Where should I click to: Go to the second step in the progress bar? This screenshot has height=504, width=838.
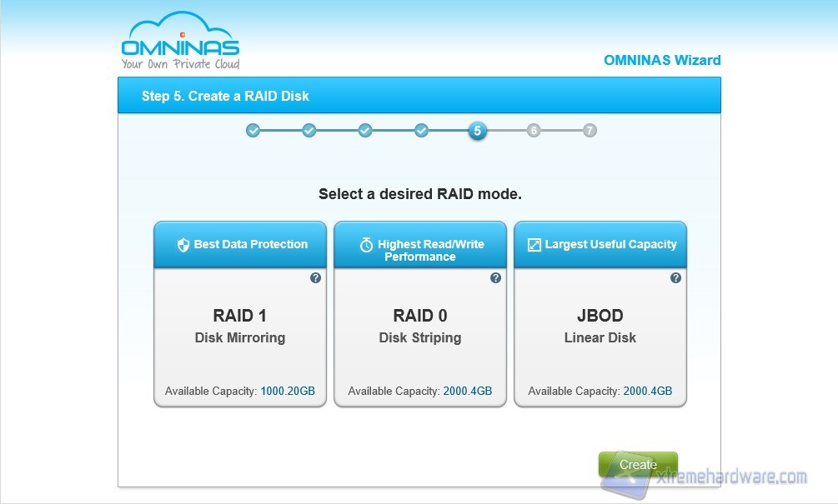click(309, 131)
